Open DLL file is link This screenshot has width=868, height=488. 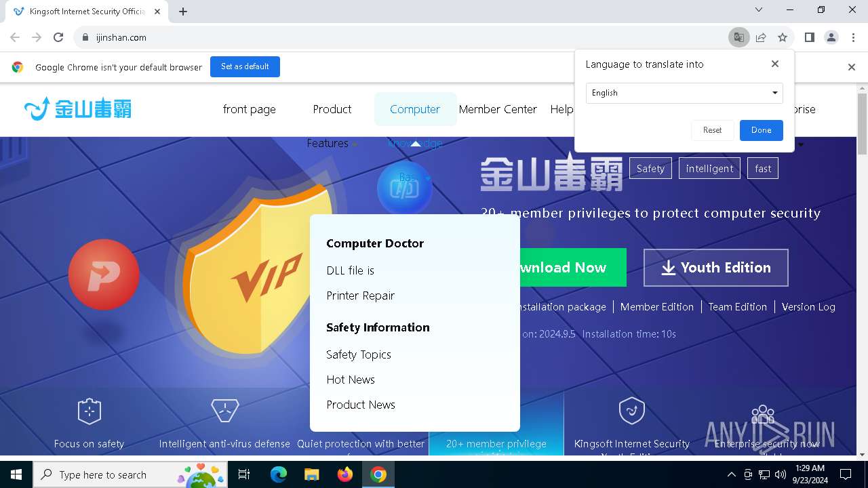(350, 270)
